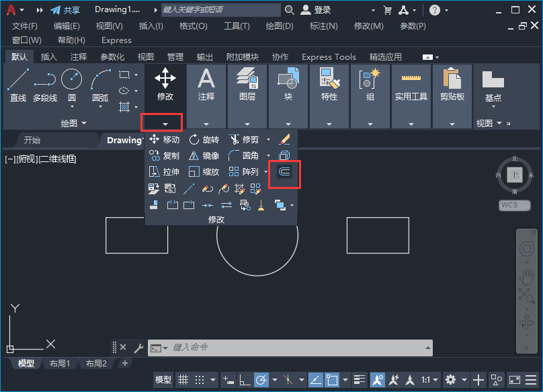Toggle object snap tracking

click(315, 380)
